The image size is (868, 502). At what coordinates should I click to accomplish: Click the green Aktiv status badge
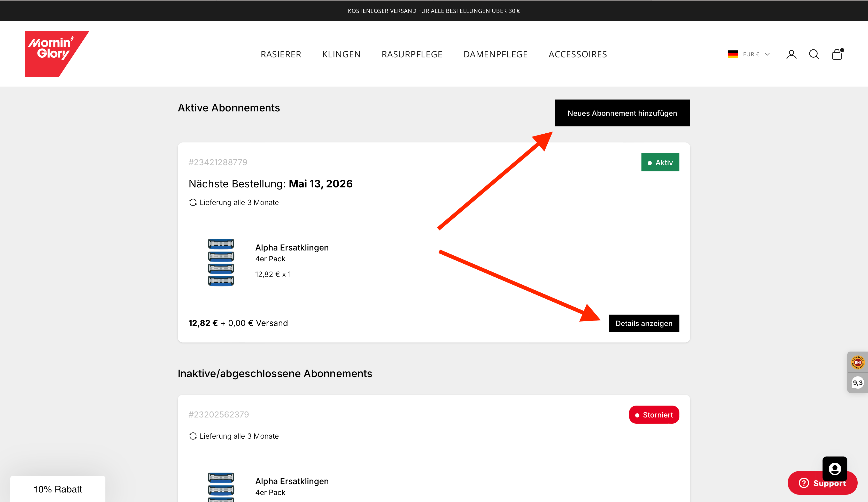pyautogui.click(x=660, y=162)
